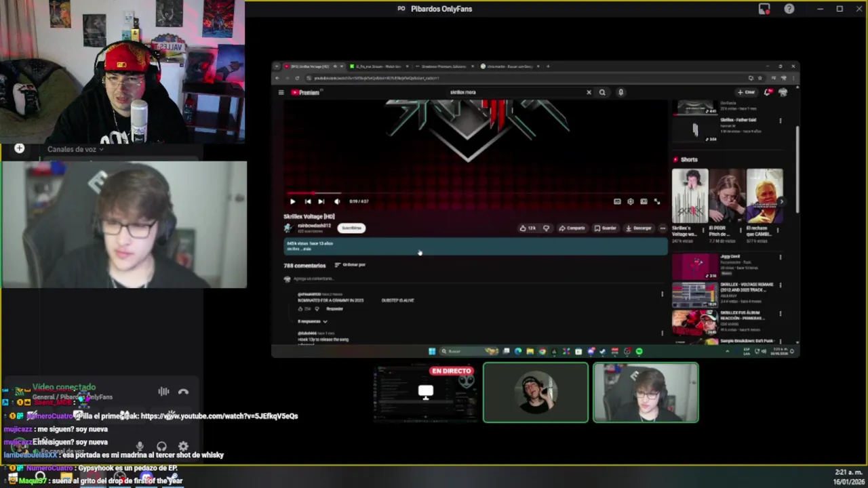Clear the 'skrillex mora' search text
Screen dimensions: 868x488
coord(589,92)
